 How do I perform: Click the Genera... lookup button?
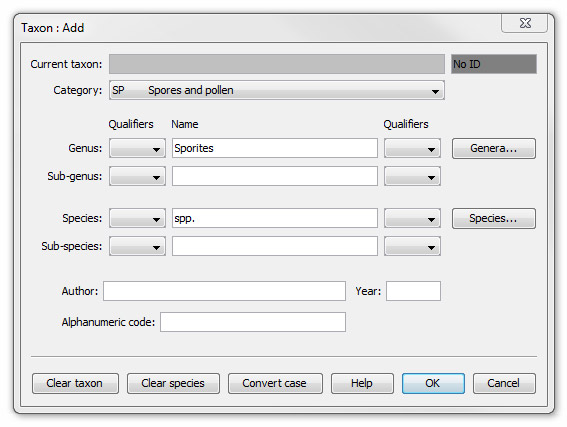click(494, 148)
